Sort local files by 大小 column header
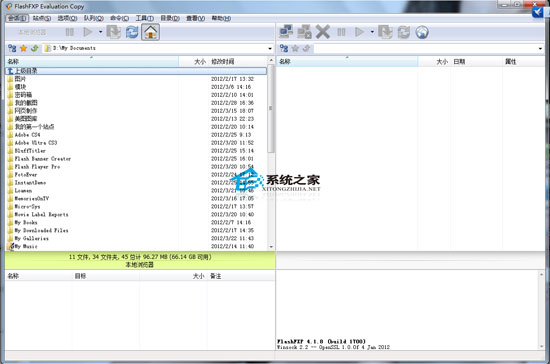This screenshot has width=550, height=364. tap(194, 62)
